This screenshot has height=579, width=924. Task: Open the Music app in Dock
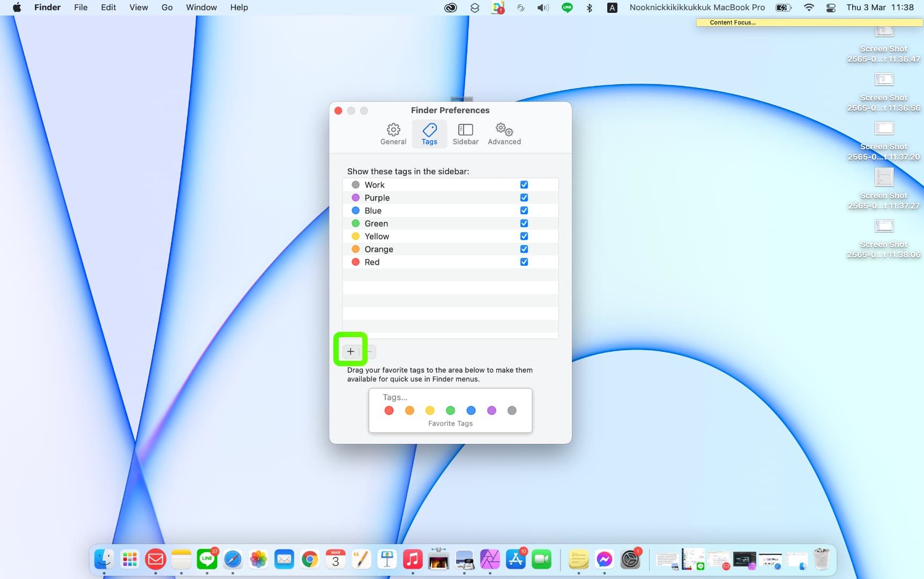413,560
